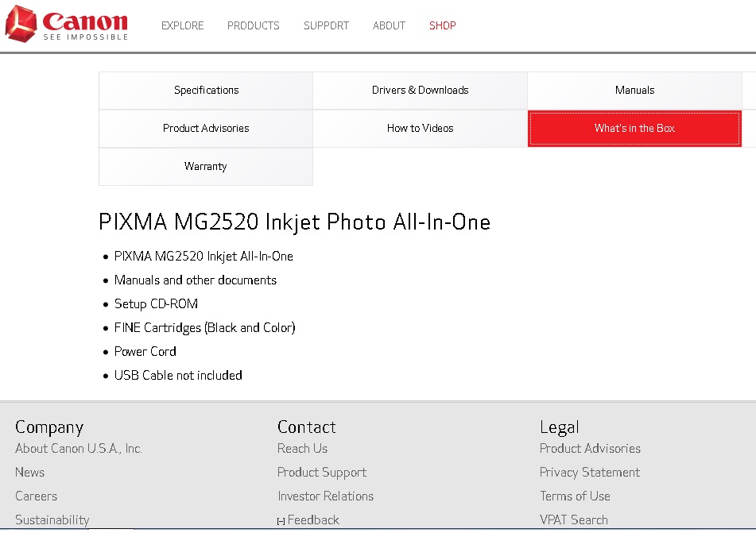Viewport: 756px width, 560px height.
Task: Open the Explore menu
Action: pyautogui.click(x=182, y=25)
